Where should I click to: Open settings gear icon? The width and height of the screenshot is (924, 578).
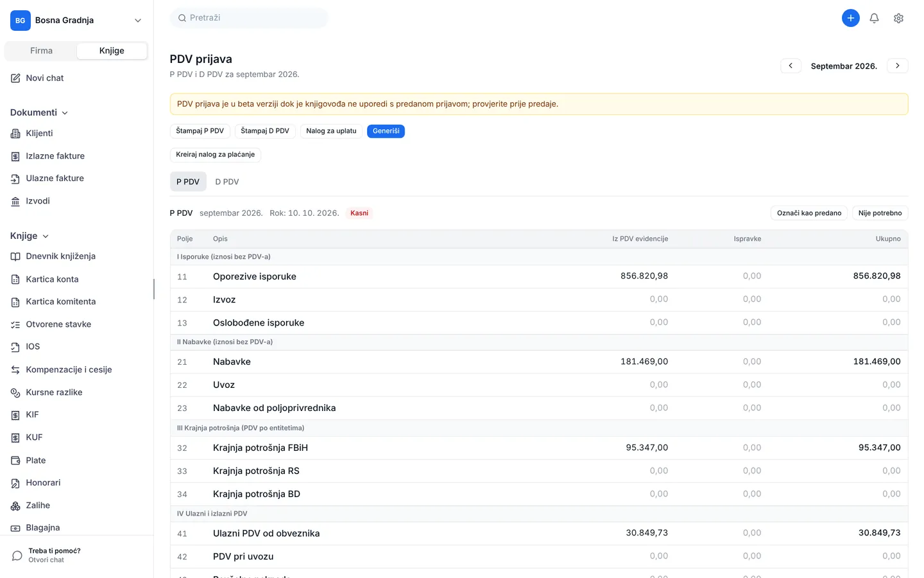click(x=898, y=18)
